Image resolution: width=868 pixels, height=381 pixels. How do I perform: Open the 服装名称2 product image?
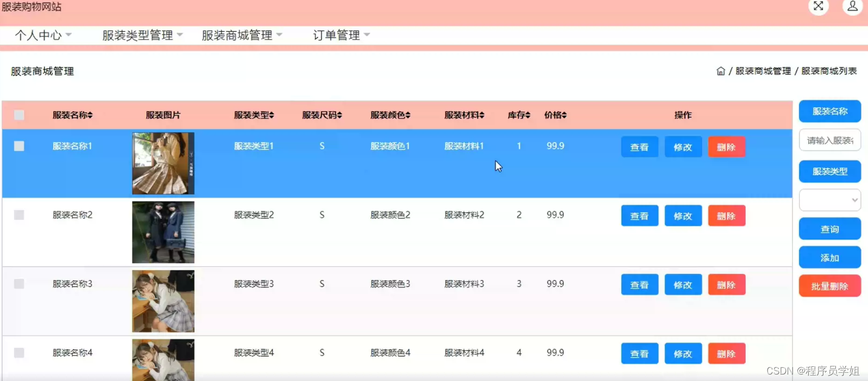click(x=163, y=232)
